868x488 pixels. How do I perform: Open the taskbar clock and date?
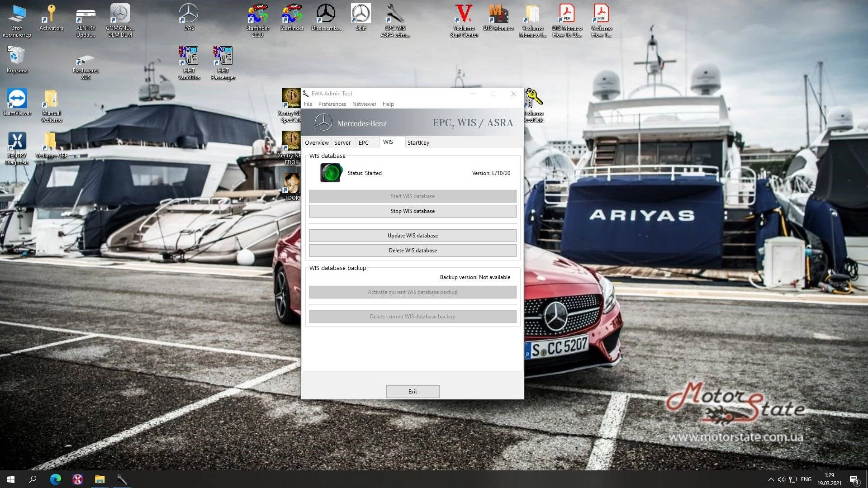(x=829, y=479)
